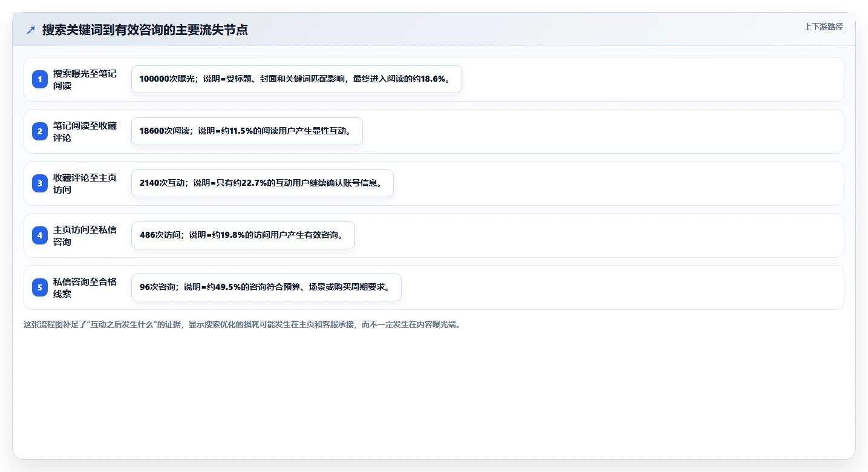Click the box starting with 486次访问
The width and height of the screenshot is (868, 472).
pyautogui.click(x=243, y=235)
